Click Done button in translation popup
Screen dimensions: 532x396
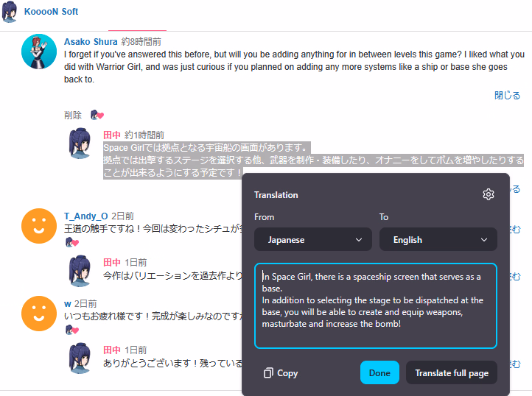tap(379, 372)
